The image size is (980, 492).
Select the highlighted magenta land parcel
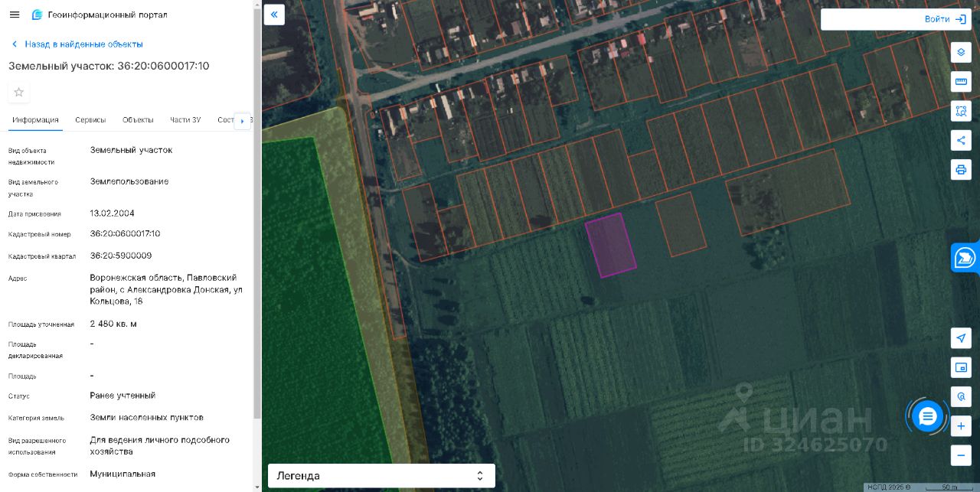(x=610, y=245)
